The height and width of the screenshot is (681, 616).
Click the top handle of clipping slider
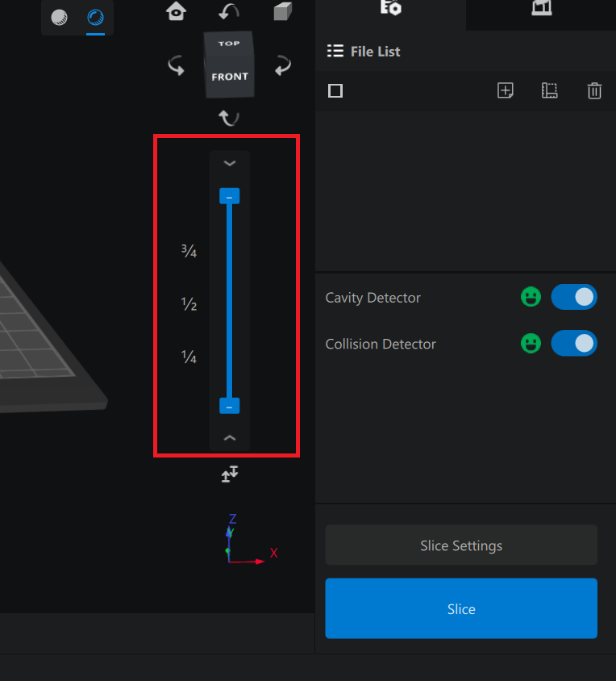point(230,197)
